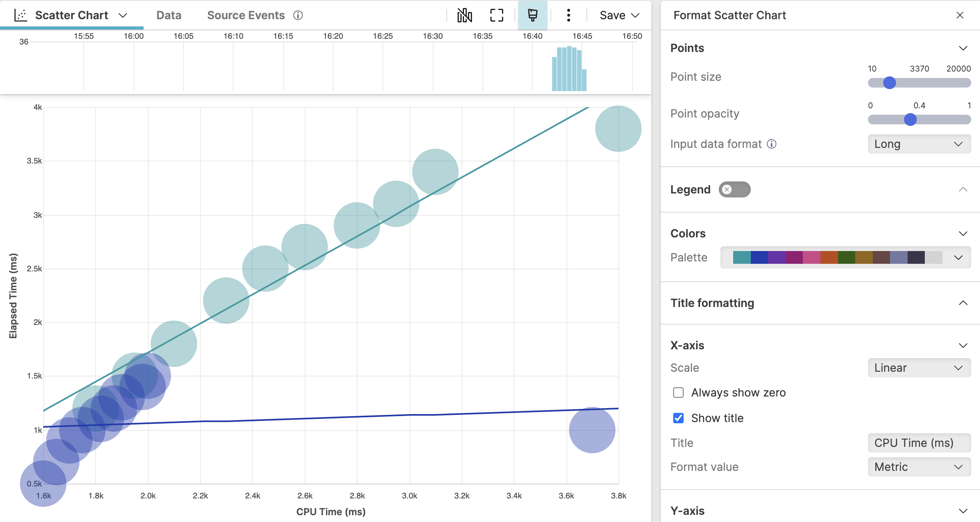Click the CPU Time (ms) x-axis title
Image resolution: width=980 pixels, height=522 pixels.
coord(331,512)
